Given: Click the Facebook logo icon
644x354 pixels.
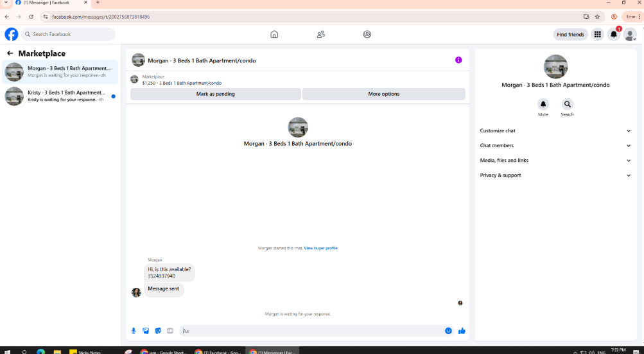Looking at the screenshot, I should pos(12,34).
